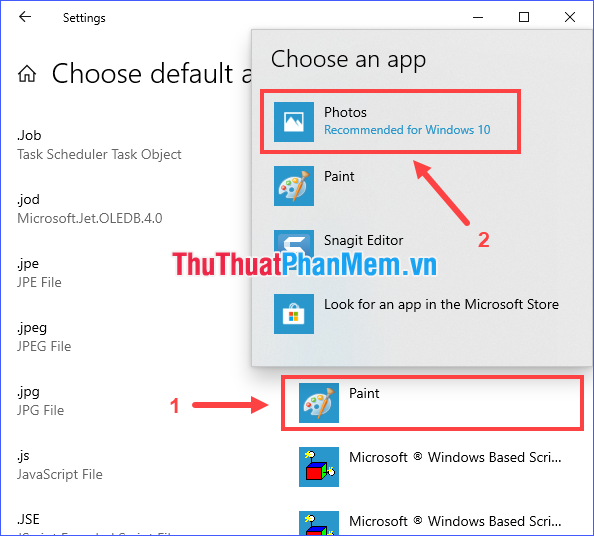
Task: Close the Settings window
Action: pos(570,17)
